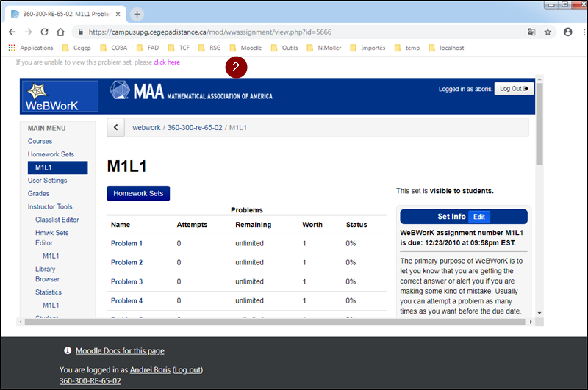Viewport: 588px width, 390px height.
Task: Edit the Set Info panel
Action: pyautogui.click(x=478, y=217)
